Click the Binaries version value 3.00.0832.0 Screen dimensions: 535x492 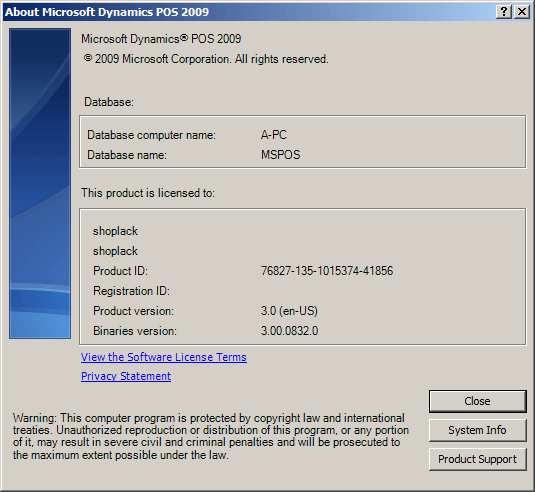(289, 331)
